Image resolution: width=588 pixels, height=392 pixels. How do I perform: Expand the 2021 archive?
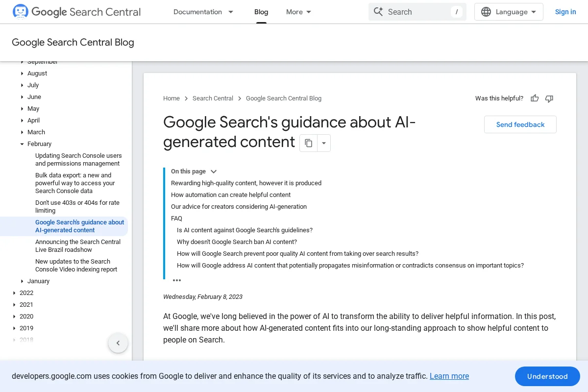[x=14, y=305]
